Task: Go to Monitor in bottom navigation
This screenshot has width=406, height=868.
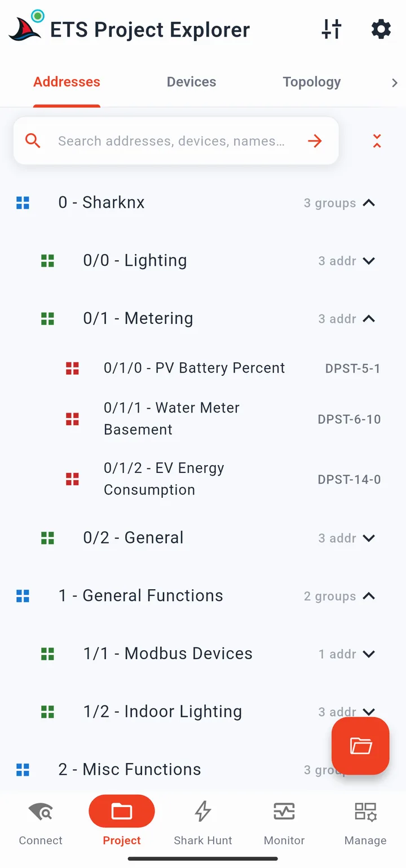Action: [284, 823]
